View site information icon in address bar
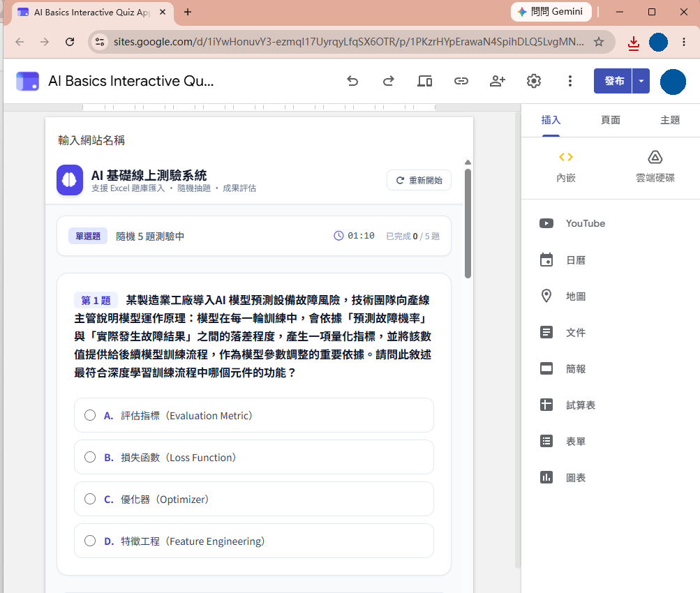Image resolution: width=700 pixels, height=593 pixels. pyautogui.click(x=100, y=42)
